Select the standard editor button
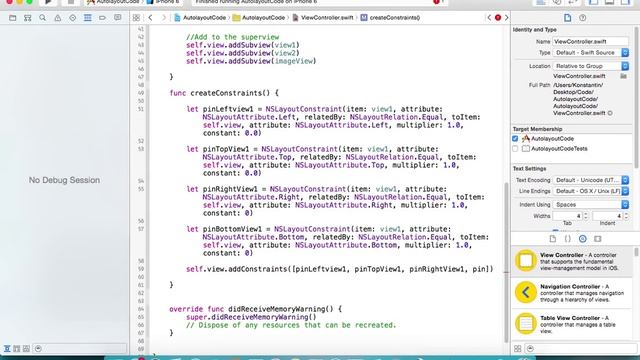 point(541,2)
